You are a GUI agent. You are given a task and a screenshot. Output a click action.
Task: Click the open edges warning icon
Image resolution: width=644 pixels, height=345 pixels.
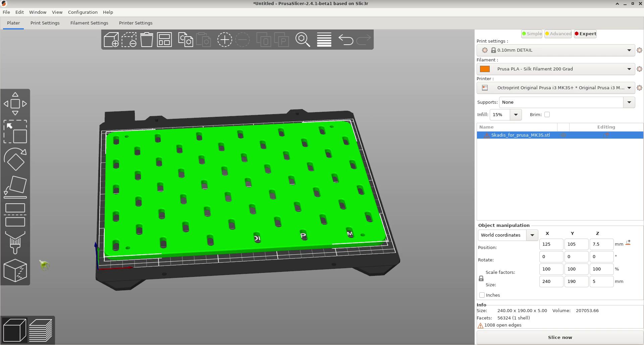(480, 325)
